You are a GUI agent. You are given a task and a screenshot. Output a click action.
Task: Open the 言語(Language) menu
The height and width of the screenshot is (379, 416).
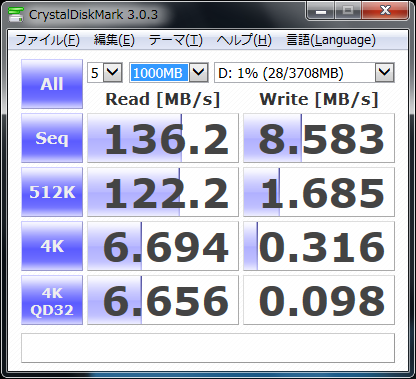(331, 40)
